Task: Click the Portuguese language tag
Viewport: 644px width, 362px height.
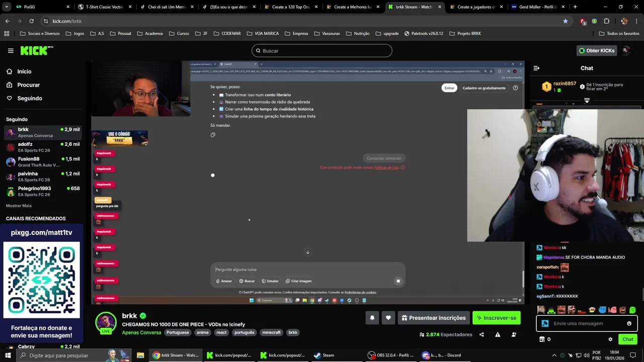Action: coord(178,332)
